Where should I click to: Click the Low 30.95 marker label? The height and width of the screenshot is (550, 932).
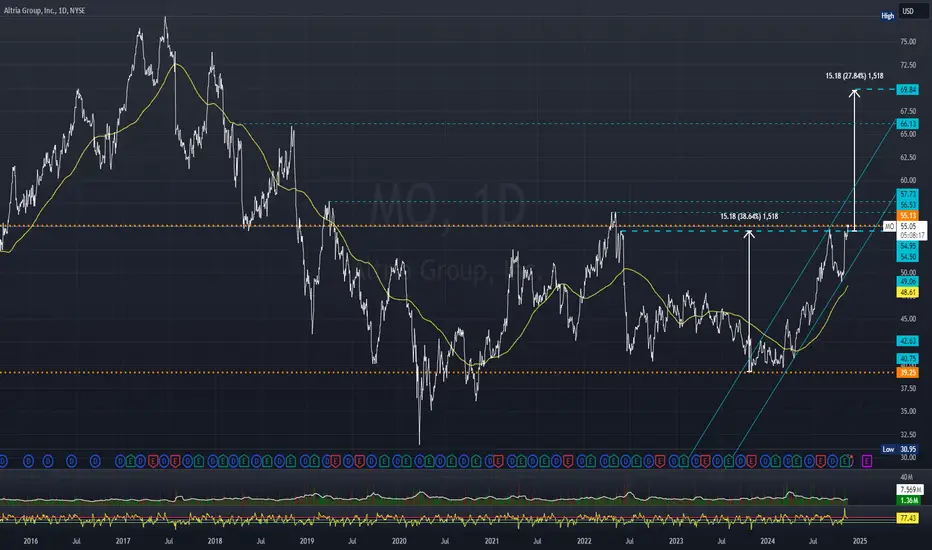(899, 450)
